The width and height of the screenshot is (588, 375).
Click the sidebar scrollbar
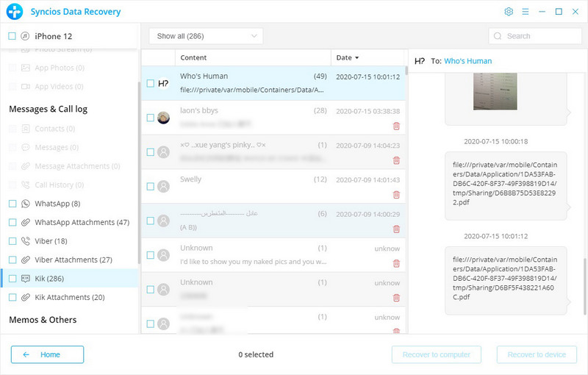(139, 173)
